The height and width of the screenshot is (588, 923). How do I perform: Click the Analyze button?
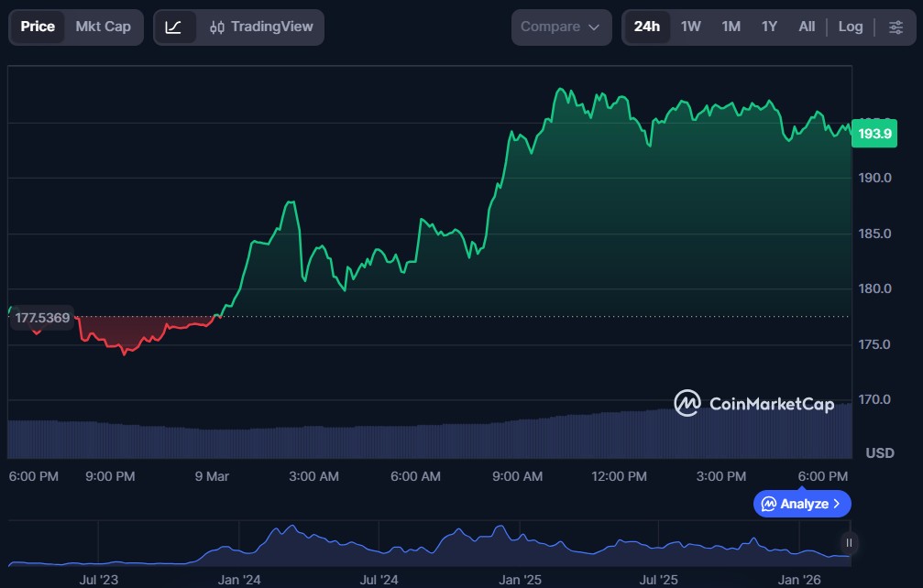(x=801, y=504)
